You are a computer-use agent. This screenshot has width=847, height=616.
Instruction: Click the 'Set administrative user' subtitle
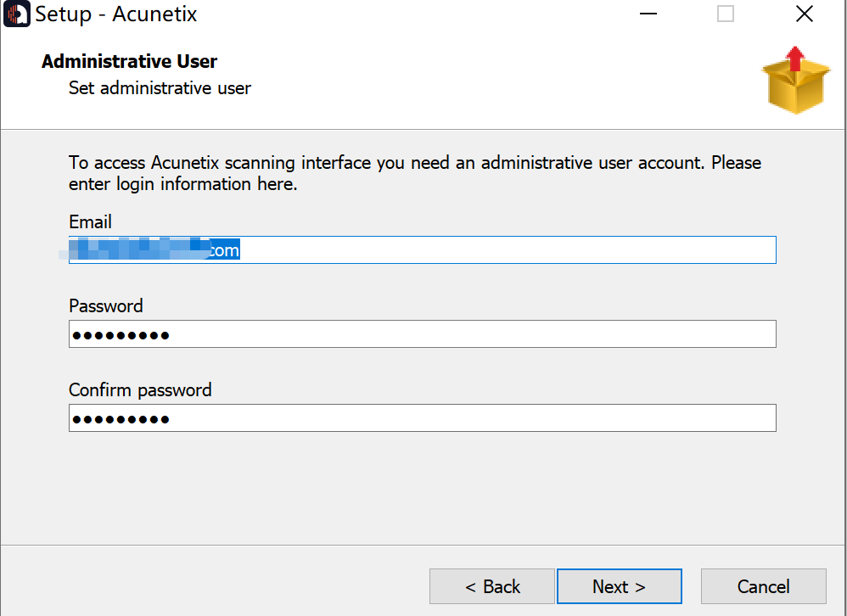tap(160, 88)
